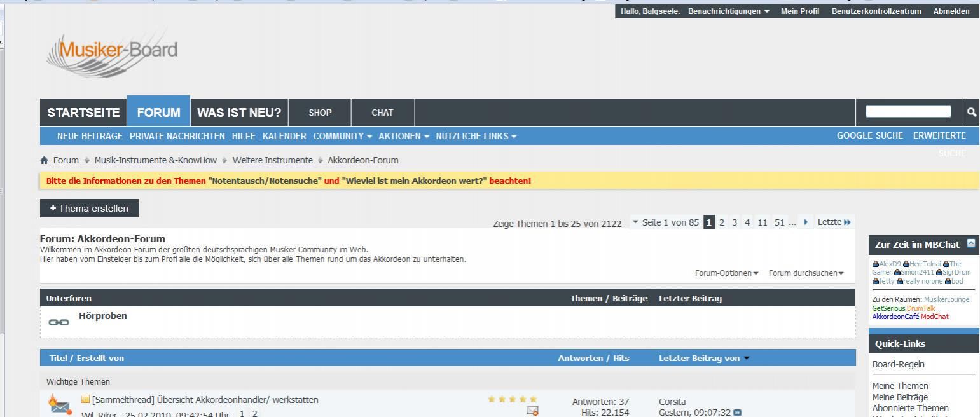Screen dimensions: 980x417
Task: Open Board-Regeln in Quick-Links
Action: 899,365
